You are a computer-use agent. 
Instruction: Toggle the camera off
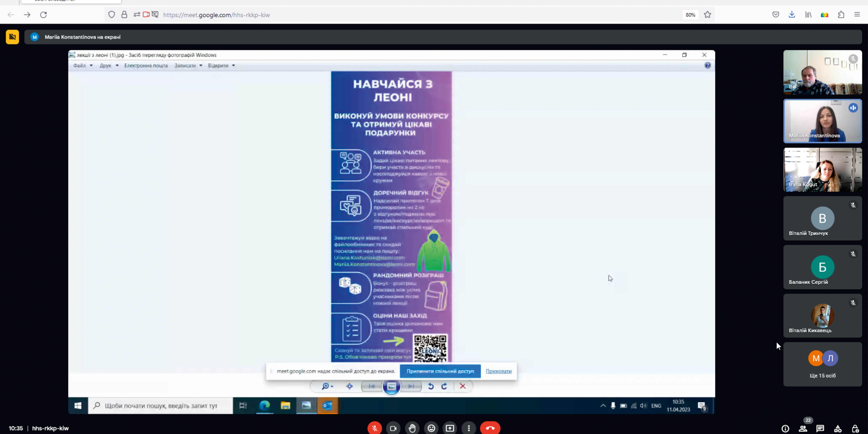393,428
